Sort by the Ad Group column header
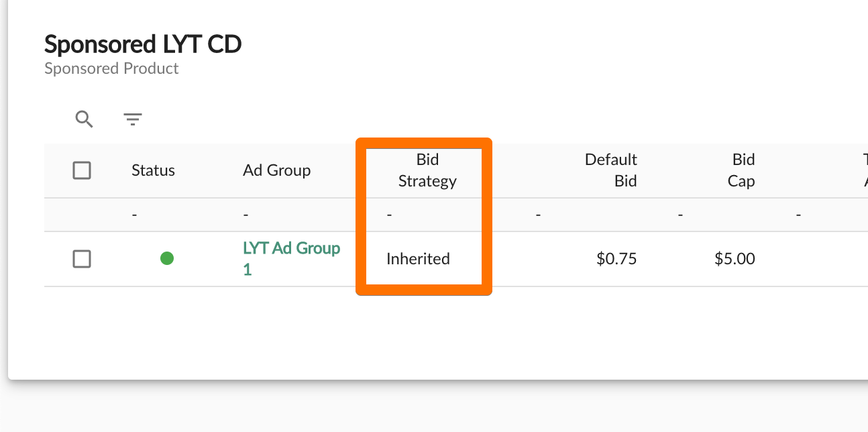The height and width of the screenshot is (432, 868). coord(276,170)
